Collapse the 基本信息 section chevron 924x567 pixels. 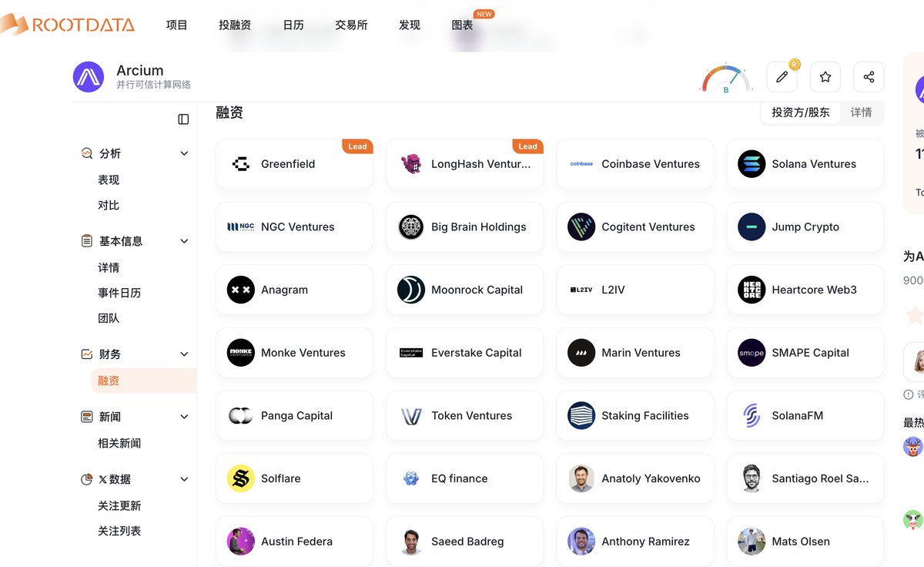[184, 241]
